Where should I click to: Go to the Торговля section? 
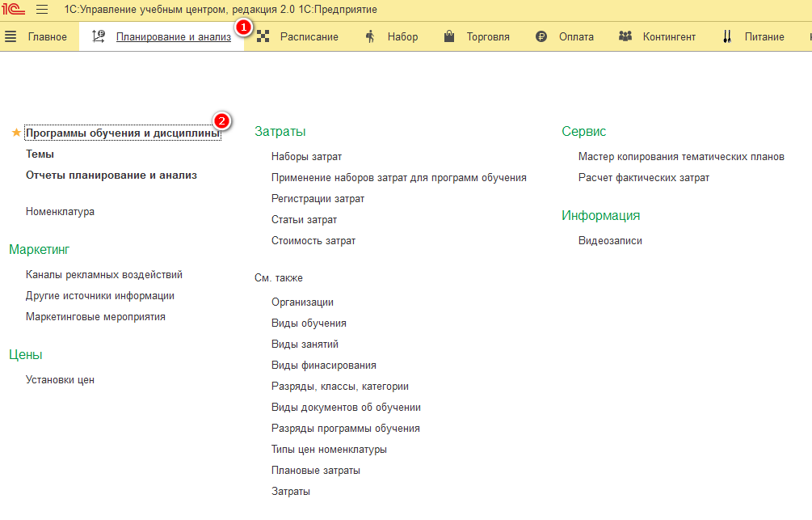coord(488,37)
